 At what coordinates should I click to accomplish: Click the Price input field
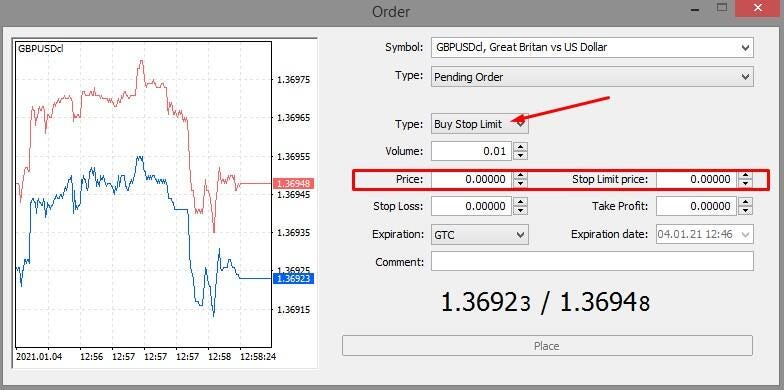(x=472, y=179)
